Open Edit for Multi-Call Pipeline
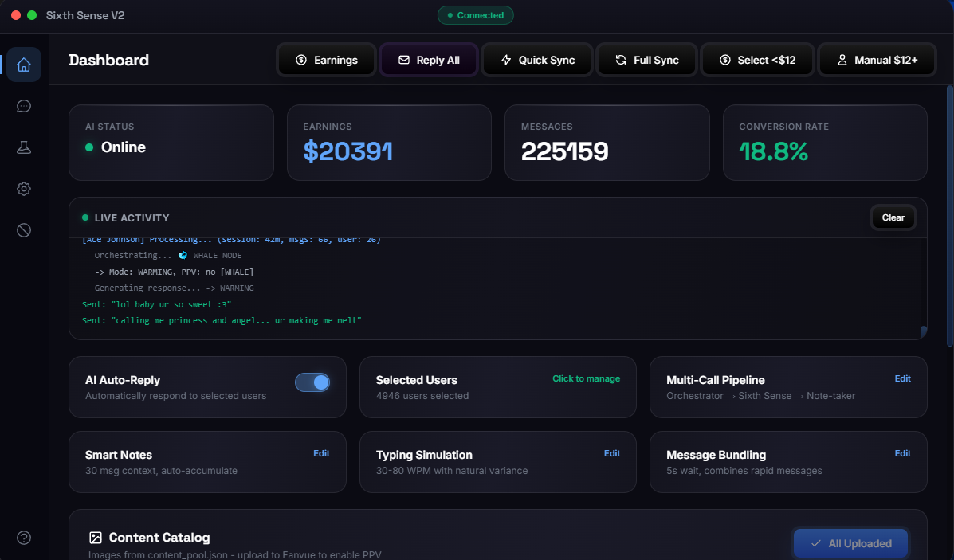 pos(902,378)
